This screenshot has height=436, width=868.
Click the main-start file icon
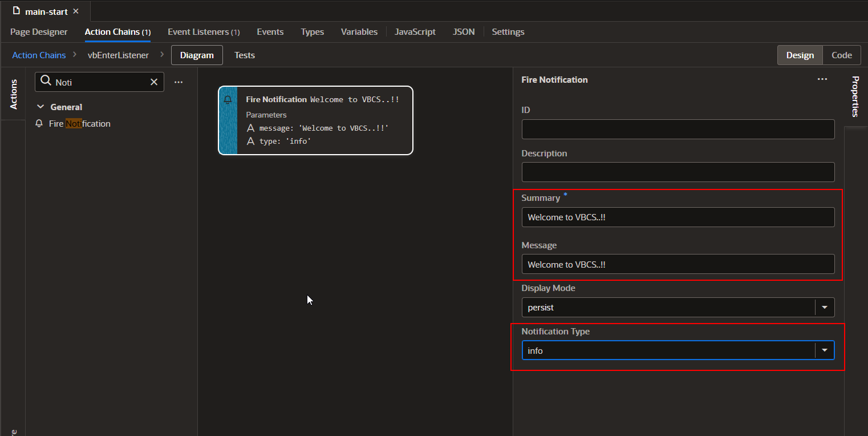[x=17, y=11]
